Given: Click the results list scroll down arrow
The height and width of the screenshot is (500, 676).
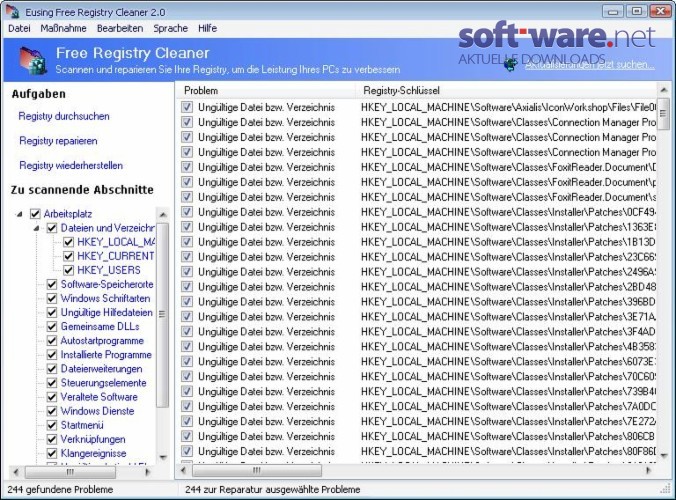Looking at the screenshot, I should [663, 456].
